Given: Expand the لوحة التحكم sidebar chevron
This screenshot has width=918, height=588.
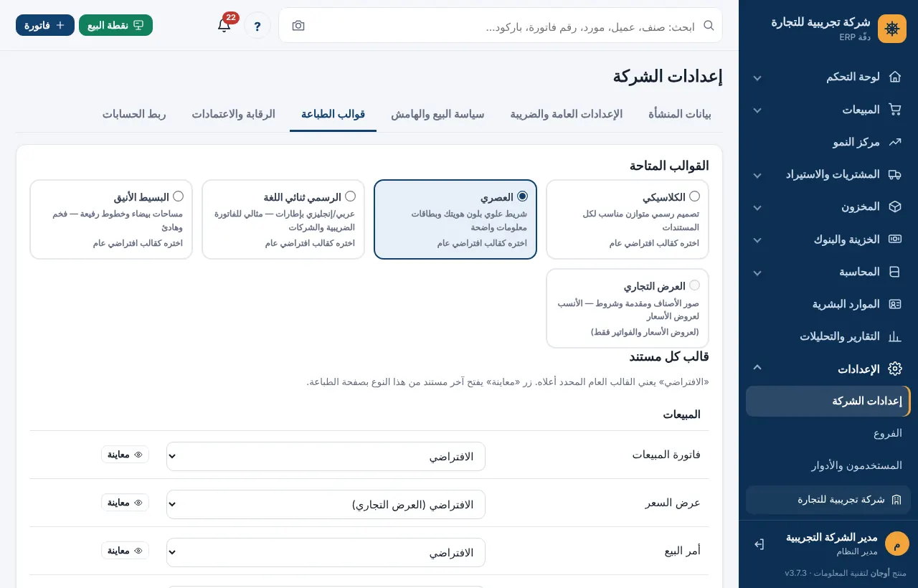Looking at the screenshot, I should tap(757, 77).
